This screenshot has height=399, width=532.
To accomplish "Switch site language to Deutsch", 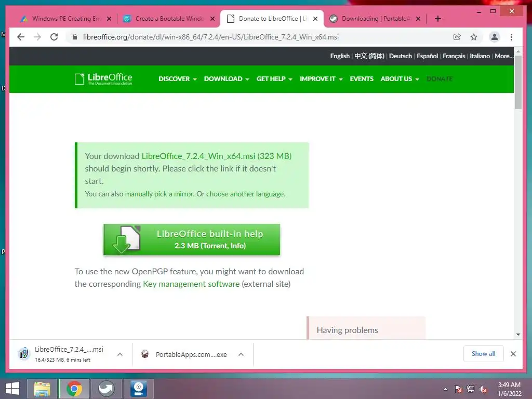I will click(401, 56).
